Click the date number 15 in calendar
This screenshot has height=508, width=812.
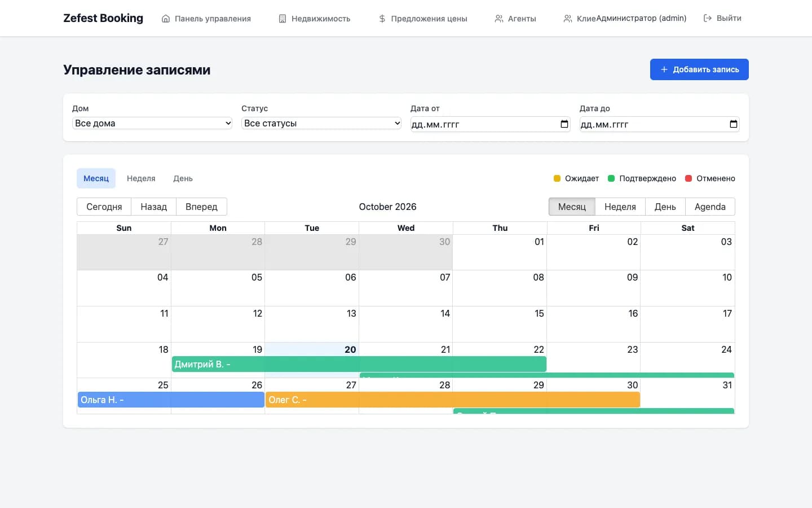tap(539, 313)
